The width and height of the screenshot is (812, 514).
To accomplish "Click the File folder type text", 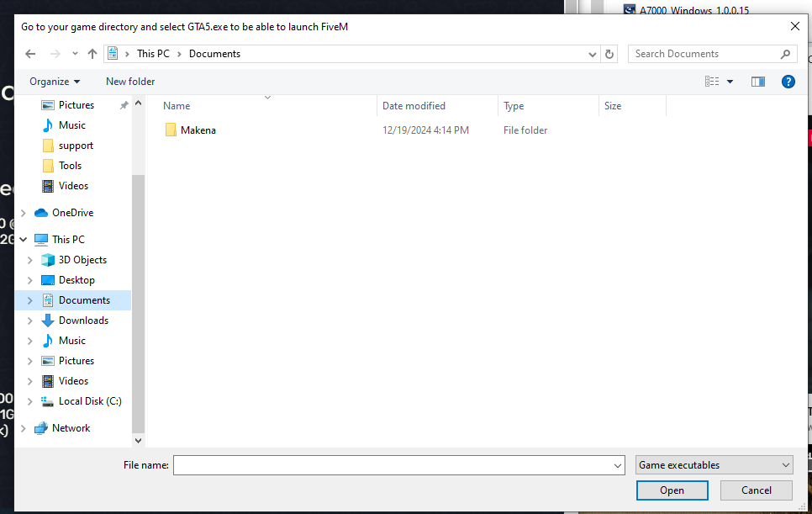I will (x=525, y=130).
